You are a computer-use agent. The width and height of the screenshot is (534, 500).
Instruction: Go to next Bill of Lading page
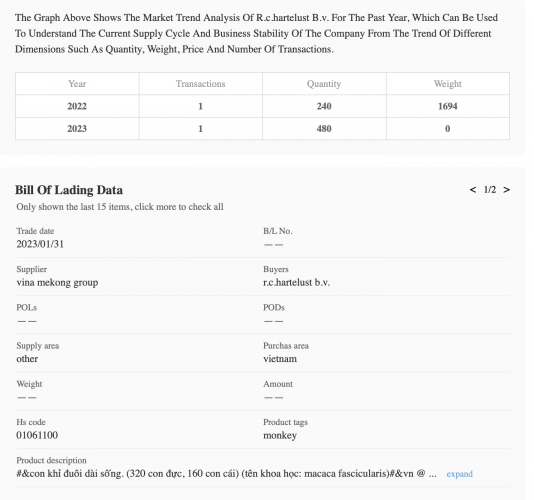pyautogui.click(x=506, y=190)
